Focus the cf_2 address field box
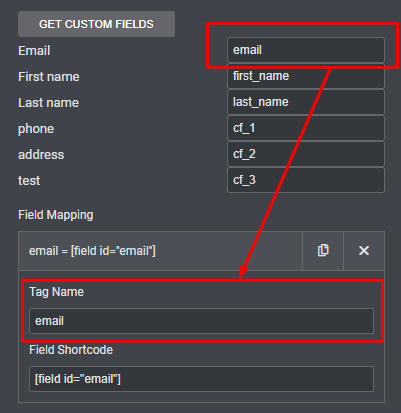 tap(306, 154)
